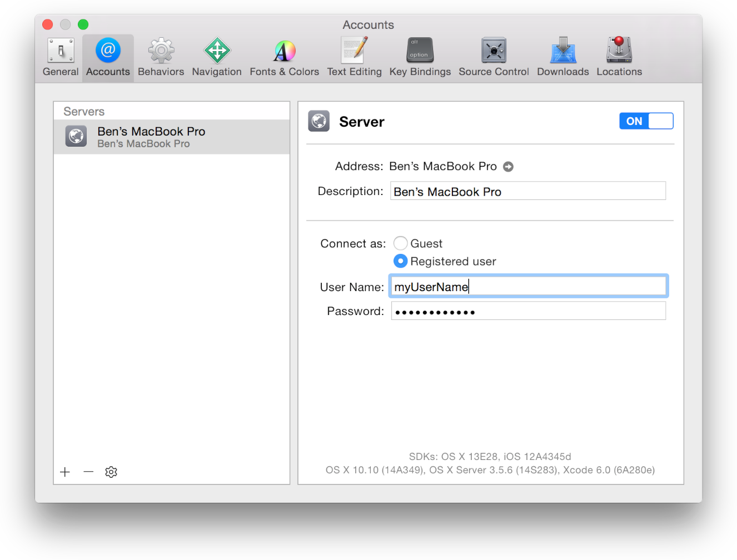This screenshot has height=560, width=737.
Task: Open the Downloads preferences pane
Action: 562,56
